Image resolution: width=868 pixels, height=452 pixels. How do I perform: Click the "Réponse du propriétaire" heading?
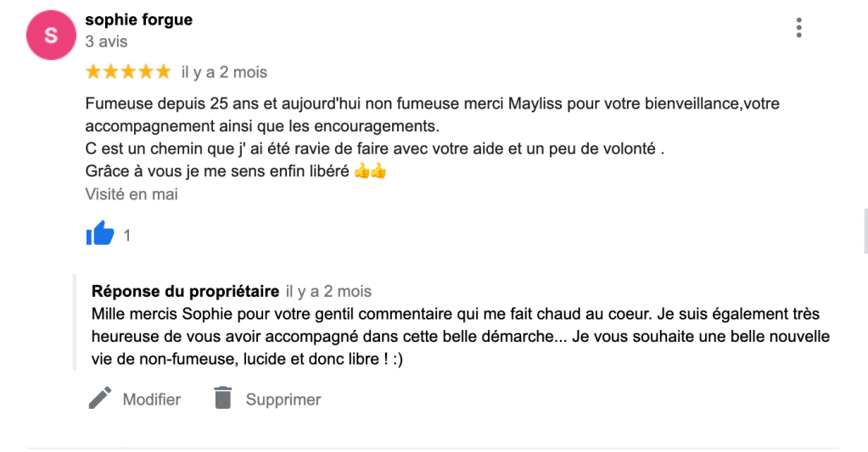click(185, 292)
